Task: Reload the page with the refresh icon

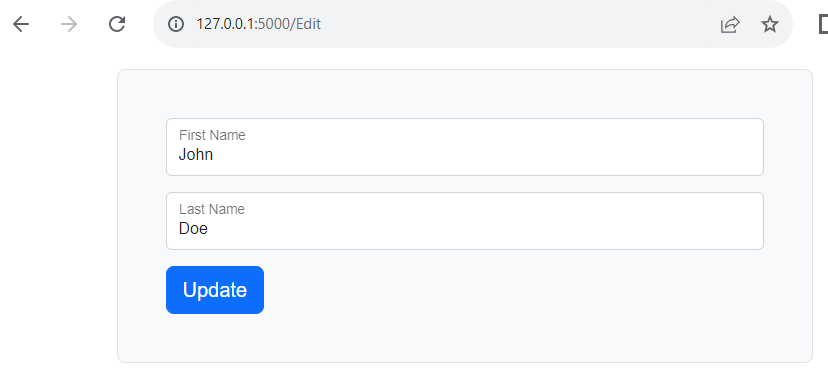Action: click(117, 24)
